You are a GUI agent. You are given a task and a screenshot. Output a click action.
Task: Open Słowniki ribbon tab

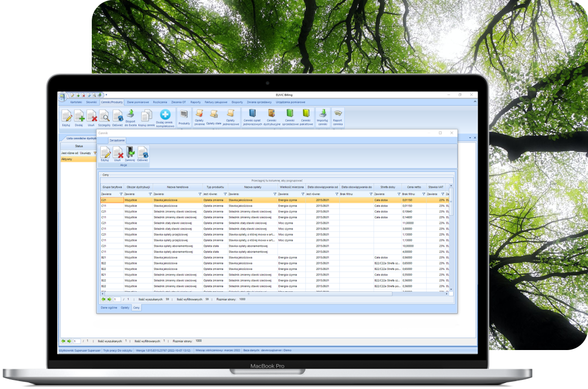coord(91,102)
